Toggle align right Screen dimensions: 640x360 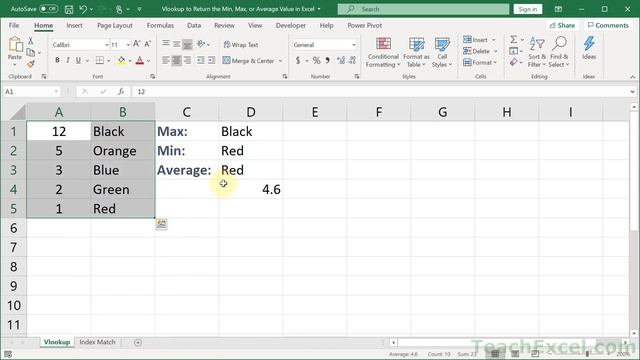[x=187, y=60]
